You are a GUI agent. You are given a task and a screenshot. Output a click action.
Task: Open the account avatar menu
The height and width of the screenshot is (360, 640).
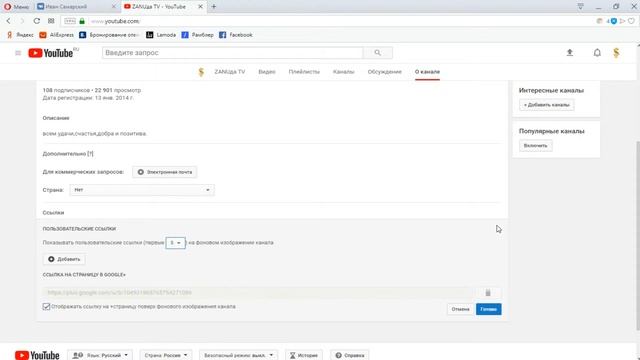pos(616,52)
